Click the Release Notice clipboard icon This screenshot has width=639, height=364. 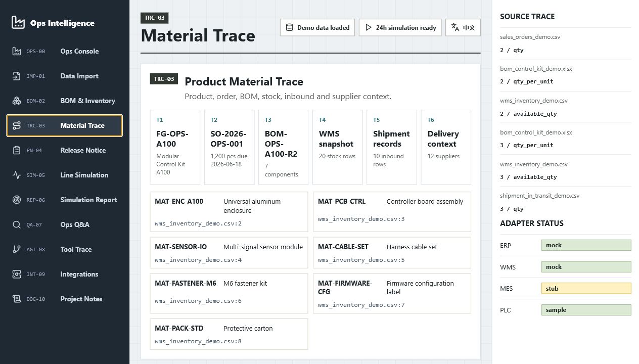click(x=17, y=150)
